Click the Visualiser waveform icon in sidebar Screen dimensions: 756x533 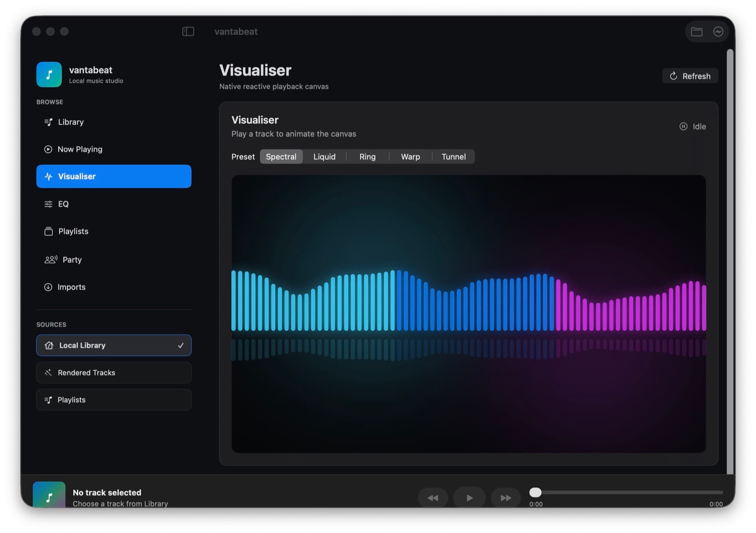[x=48, y=177]
